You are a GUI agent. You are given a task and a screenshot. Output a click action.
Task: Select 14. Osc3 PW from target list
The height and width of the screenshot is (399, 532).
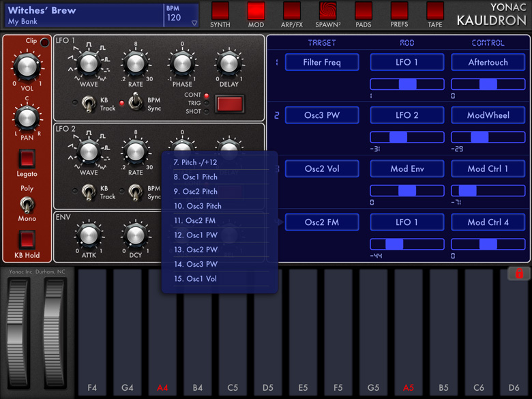[220, 265]
